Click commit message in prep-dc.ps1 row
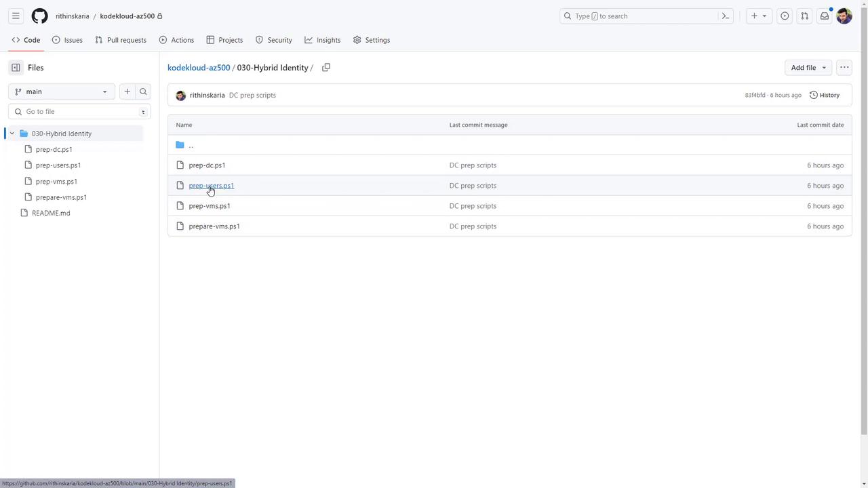The image size is (868, 488). 473,165
